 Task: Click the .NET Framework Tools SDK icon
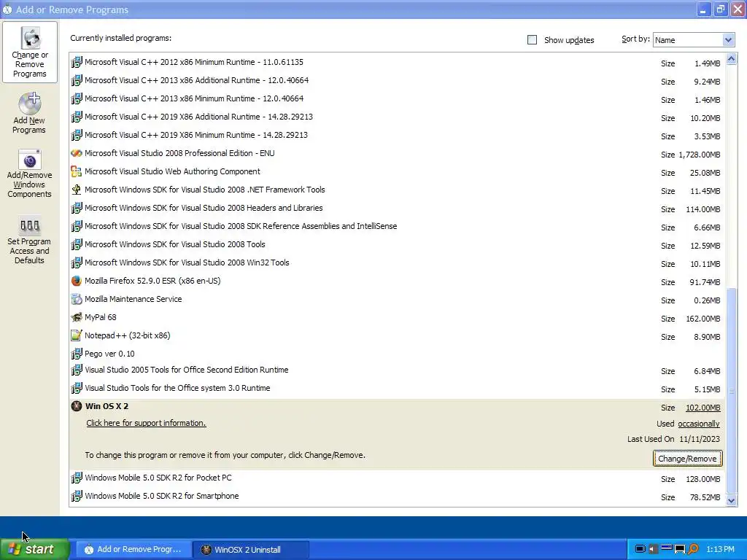[x=76, y=190]
